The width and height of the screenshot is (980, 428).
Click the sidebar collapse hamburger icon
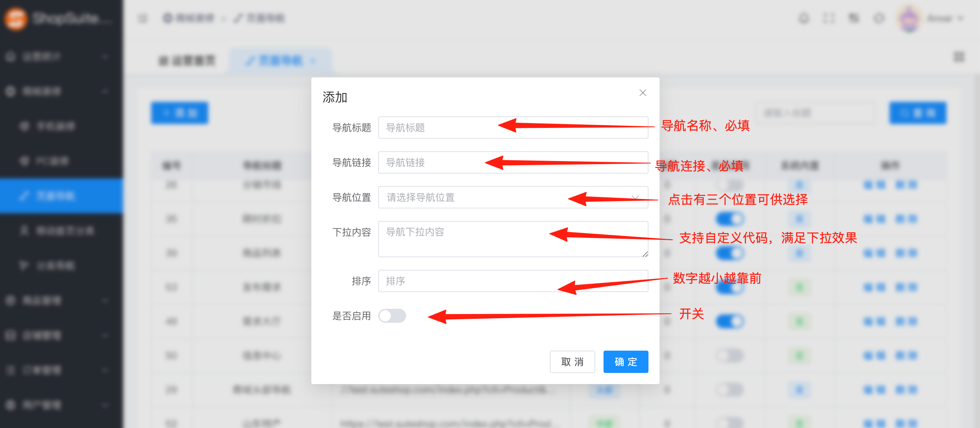(x=143, y=18)
